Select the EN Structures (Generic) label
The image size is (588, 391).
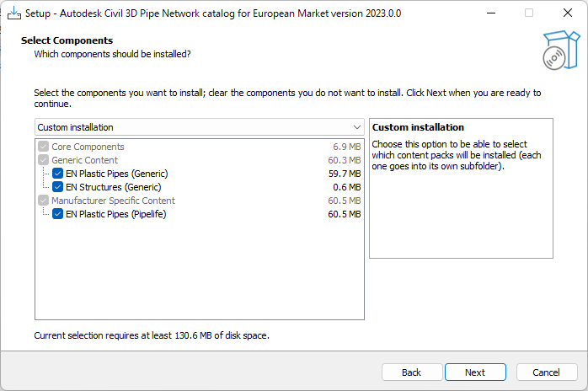click(113, 187)
